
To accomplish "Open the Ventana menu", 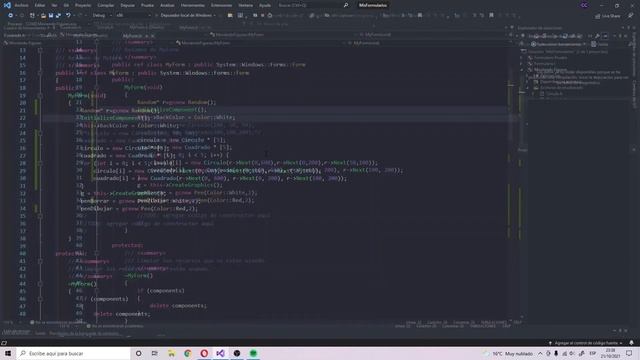I will [x=245, y=5].
